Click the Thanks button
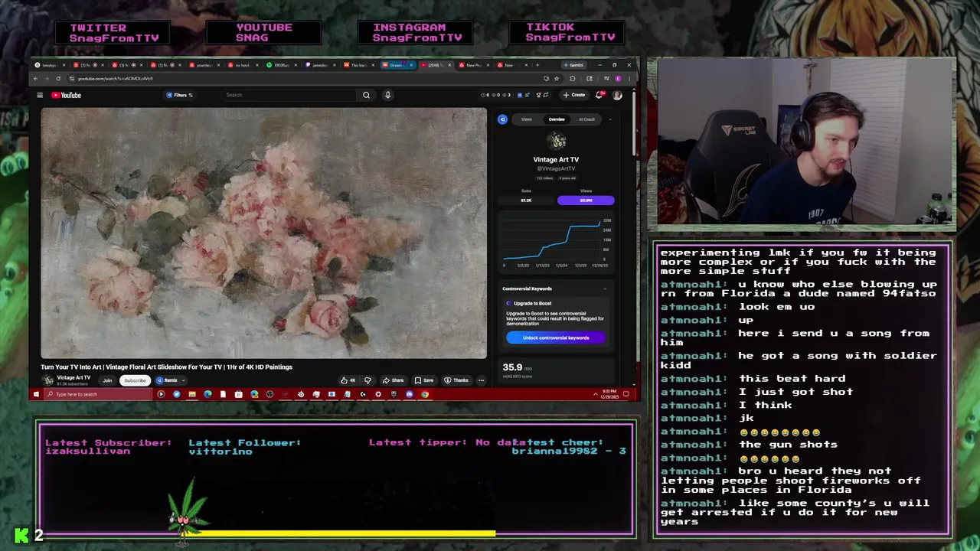The height and width of the screenshot is (551, 980). click(x=456, y=380)
